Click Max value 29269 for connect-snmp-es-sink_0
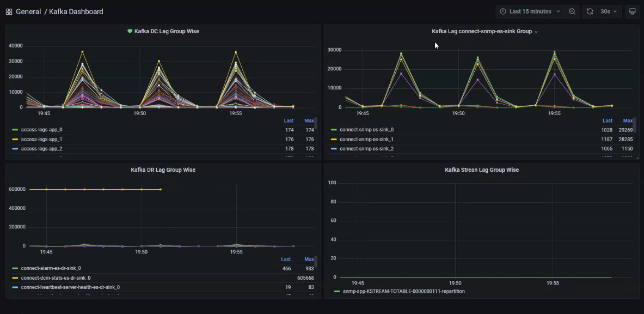 tap(625, 130)
